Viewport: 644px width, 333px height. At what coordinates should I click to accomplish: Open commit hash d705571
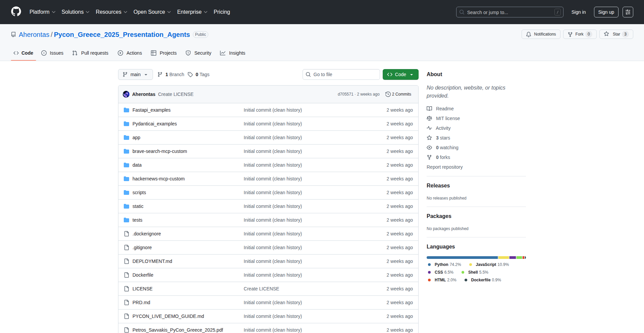tap(345, 94)
